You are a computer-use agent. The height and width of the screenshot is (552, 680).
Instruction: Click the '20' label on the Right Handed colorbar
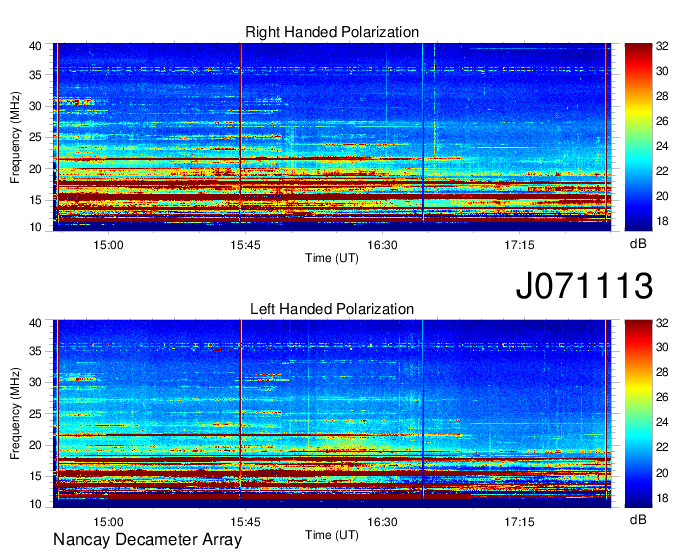[x=662, y=196]
